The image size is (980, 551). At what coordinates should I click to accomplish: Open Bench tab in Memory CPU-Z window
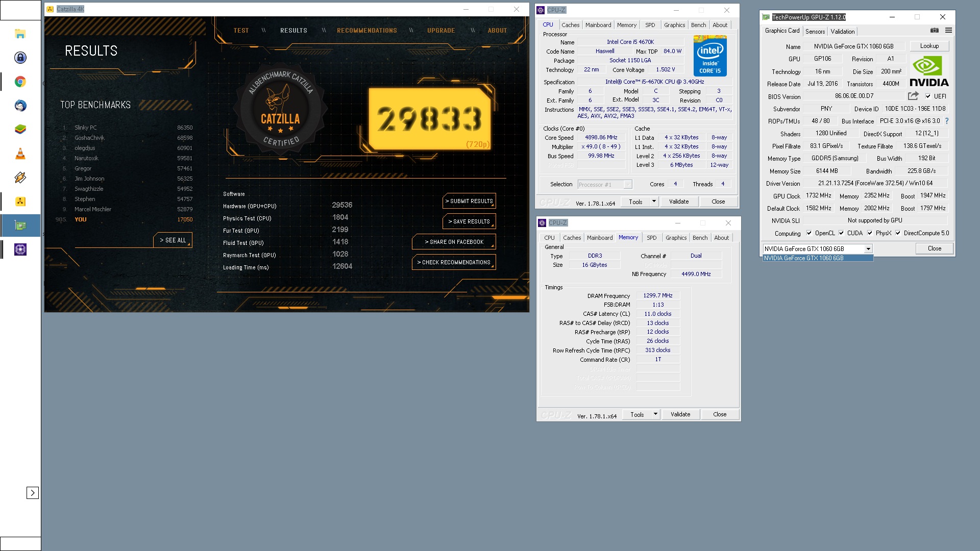700,238
